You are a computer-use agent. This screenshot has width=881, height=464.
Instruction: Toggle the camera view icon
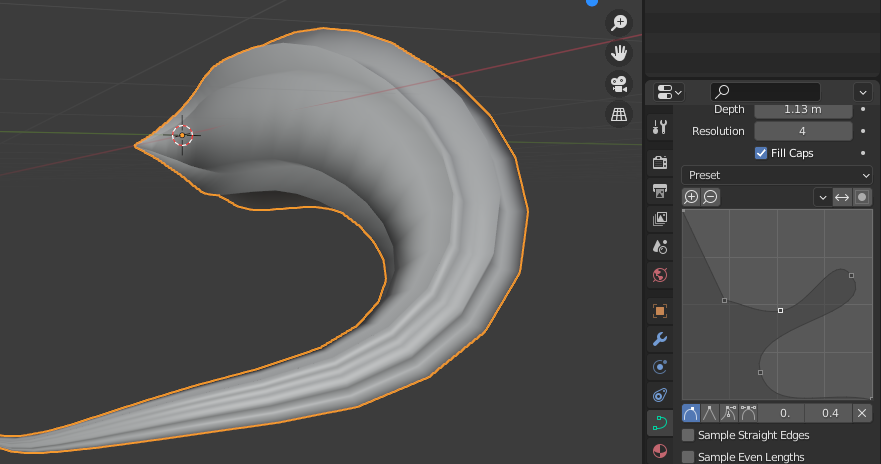619,84
